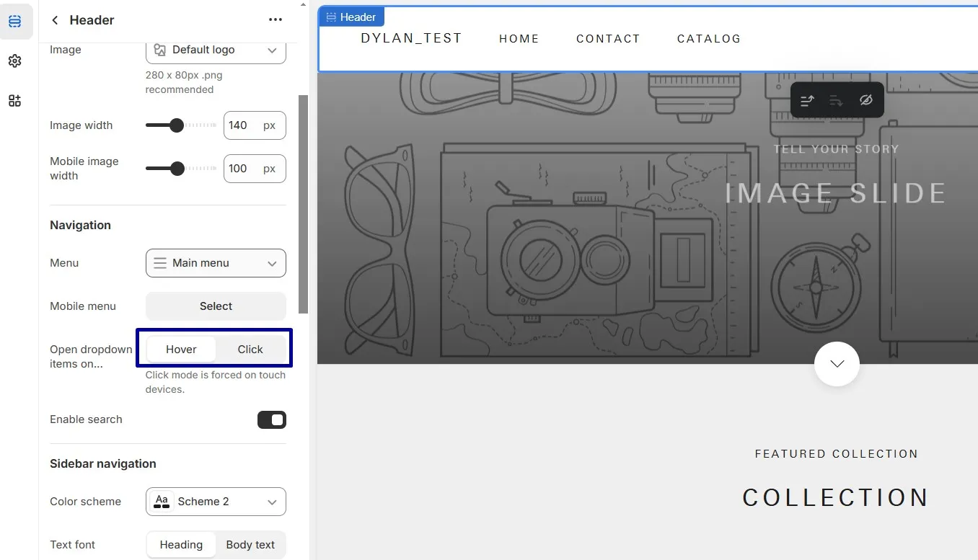
Task: Click the Select mobile menu button
Action: [216, 306]
